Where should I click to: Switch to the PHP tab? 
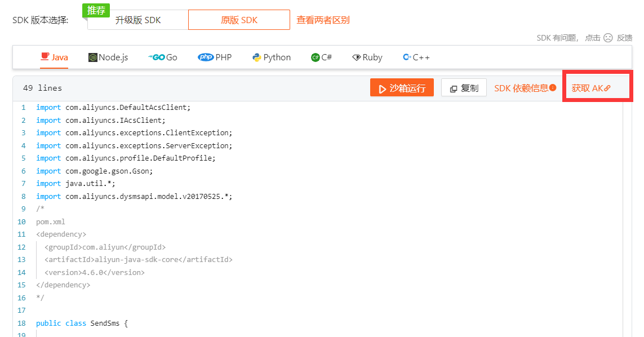[x=215, y=57]
